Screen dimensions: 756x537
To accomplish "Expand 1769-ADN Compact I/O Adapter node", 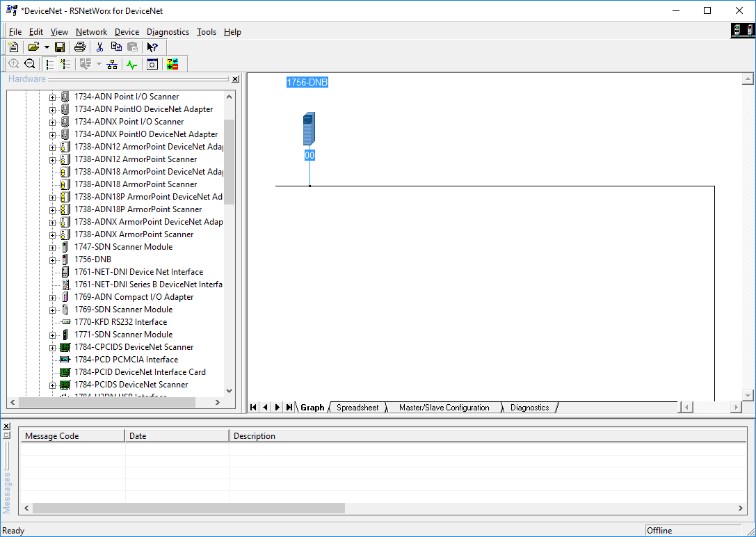I will click(x=53, y=298).
